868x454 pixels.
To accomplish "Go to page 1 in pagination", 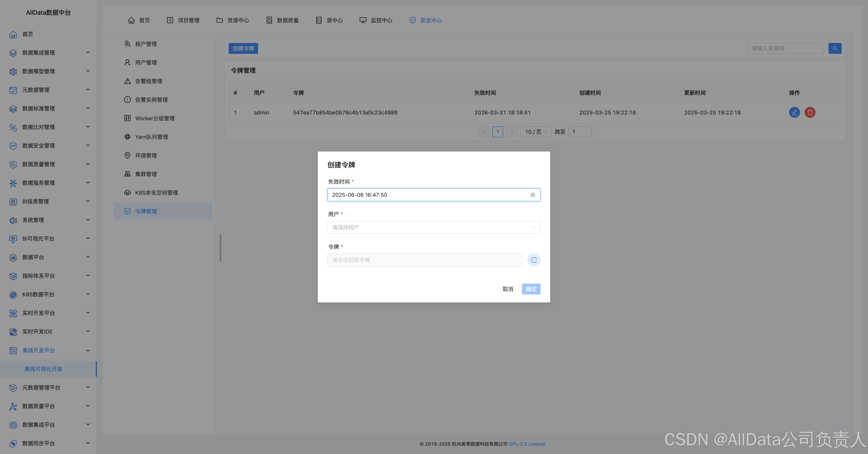I will coord(497,132).
